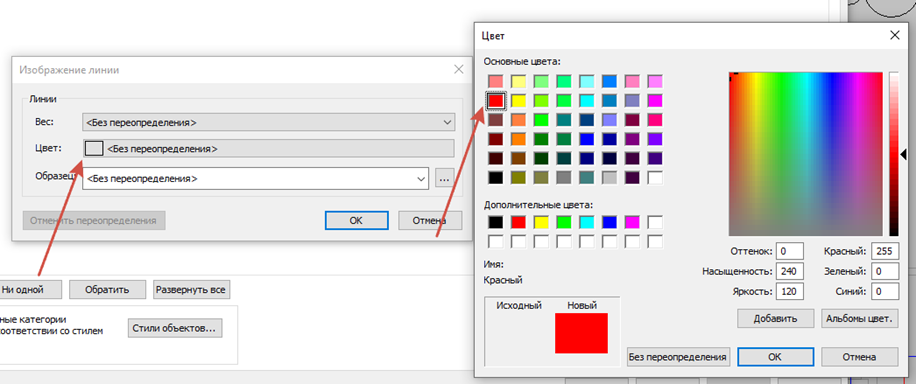This screenshot has height=384, width=916.
Task: Click inside the color spectrum field
Action: [x=806, y=154]
